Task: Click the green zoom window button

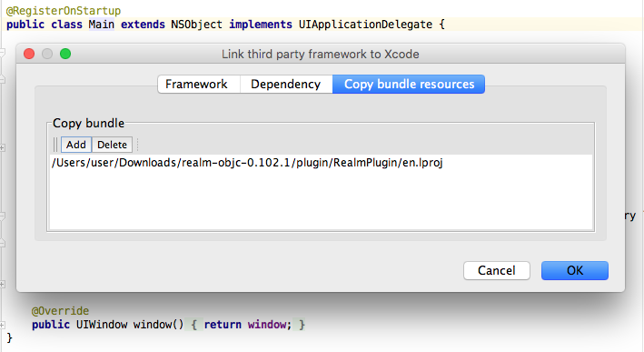Action: [65, 54]
